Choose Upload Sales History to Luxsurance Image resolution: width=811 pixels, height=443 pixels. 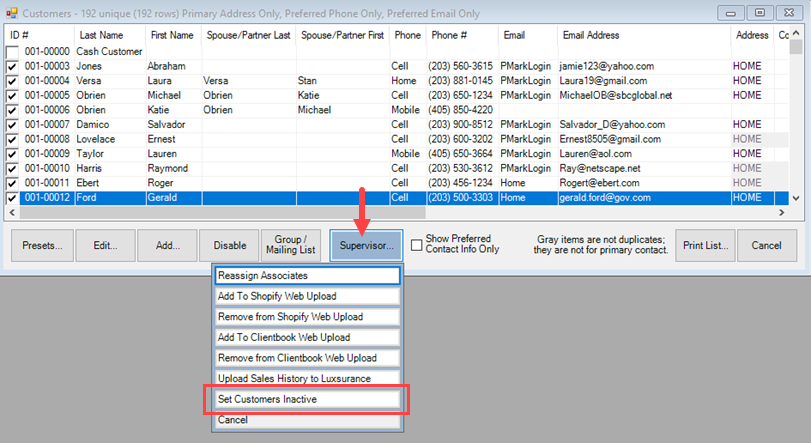tap(308, 379)
